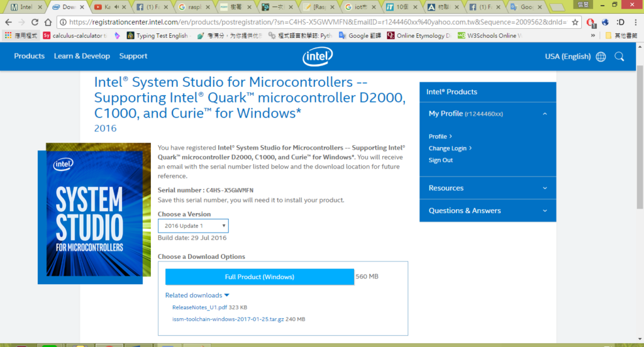Click the :D extension icon

[x=621, y=22]
